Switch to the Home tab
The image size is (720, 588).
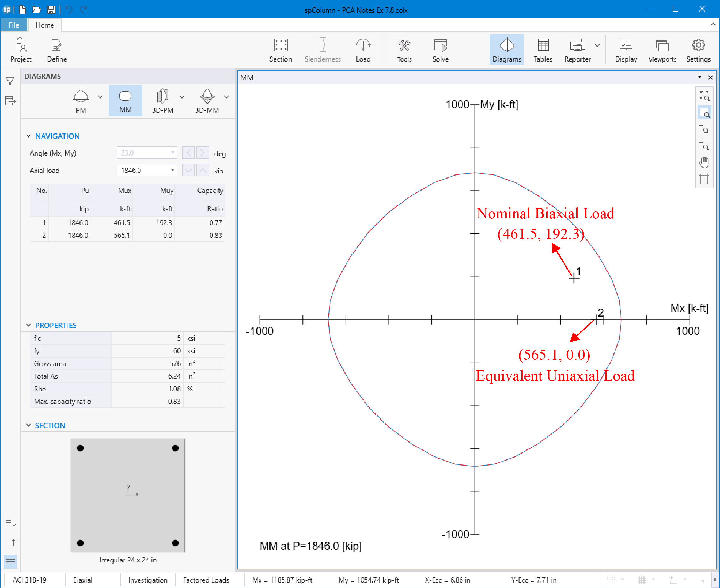pyautogui.click(x=45, y=25)
